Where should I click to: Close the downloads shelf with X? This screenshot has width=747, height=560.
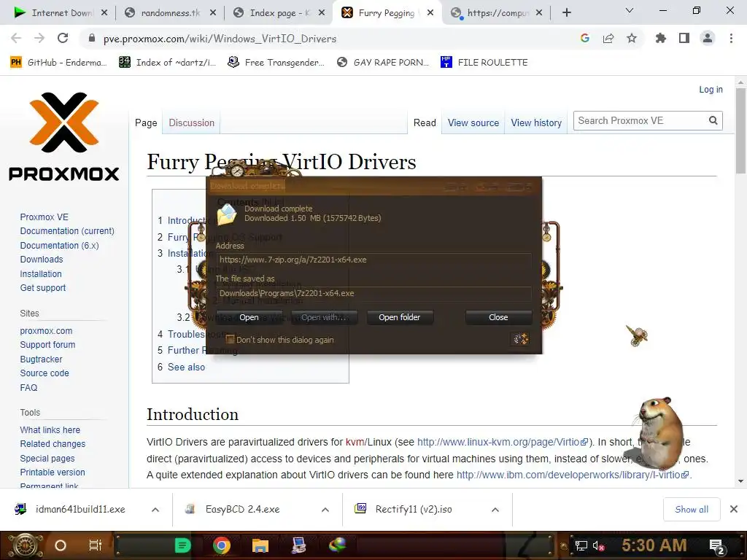point(734,510)
